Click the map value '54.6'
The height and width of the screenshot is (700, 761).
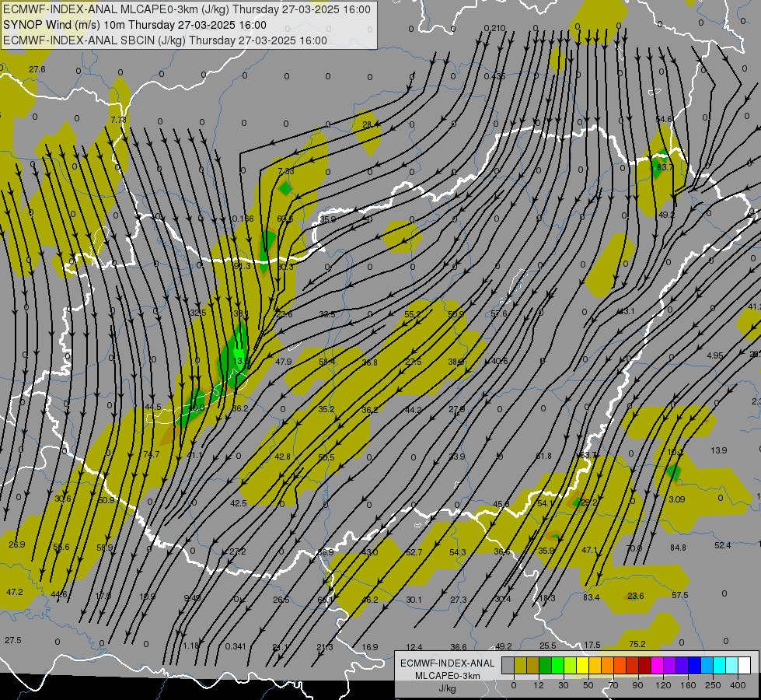(664, 119)
